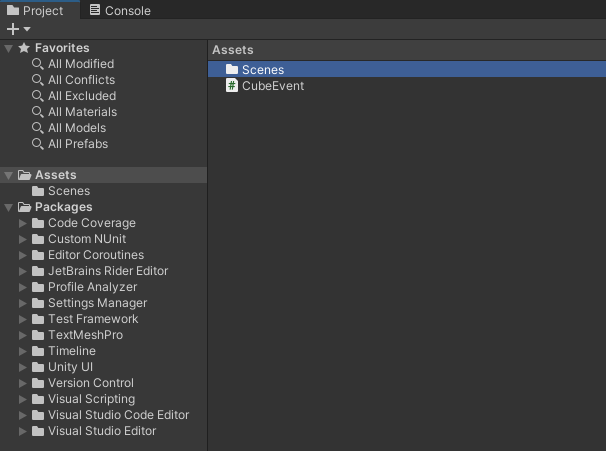Select the Version Control package

(x=90, y=383)
